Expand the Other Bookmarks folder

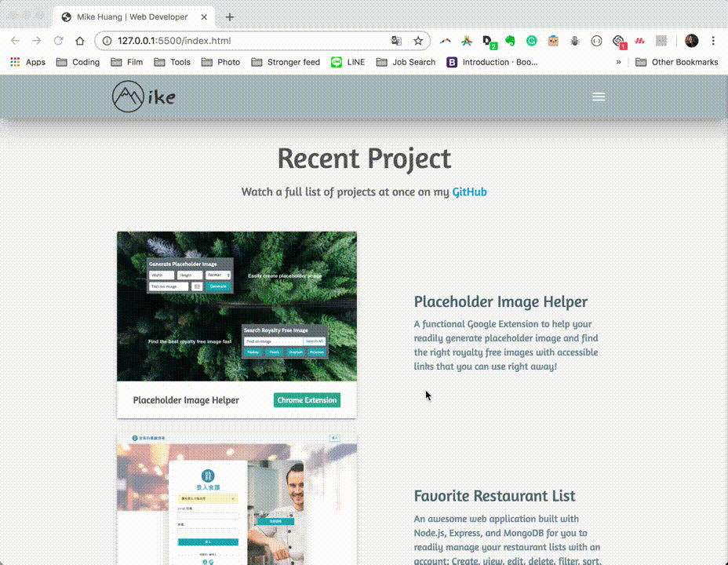click(x=676, y=62)
